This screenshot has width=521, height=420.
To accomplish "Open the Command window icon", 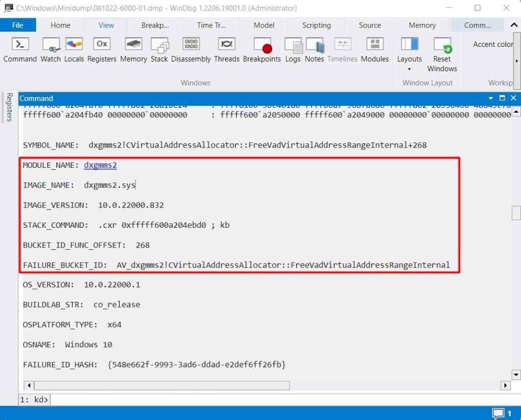I will (20, 49).
